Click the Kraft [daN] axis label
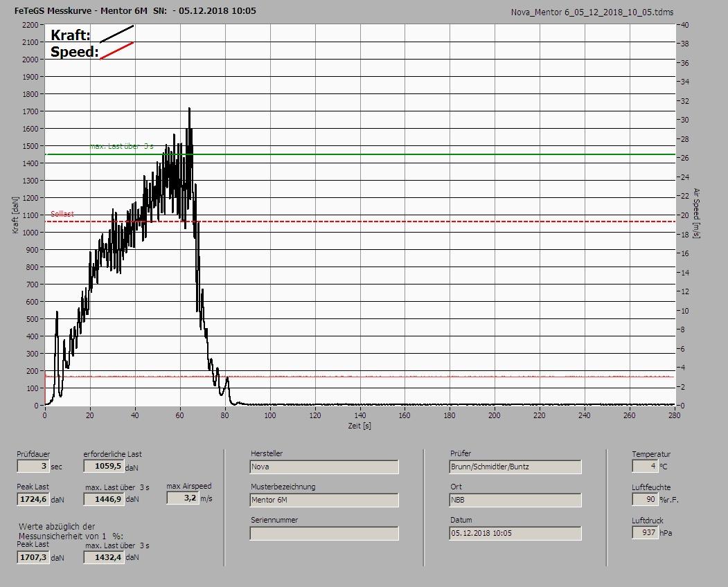The width and height of the screenshot is (728, 587). pyautogui.click(x=16, y=215)
